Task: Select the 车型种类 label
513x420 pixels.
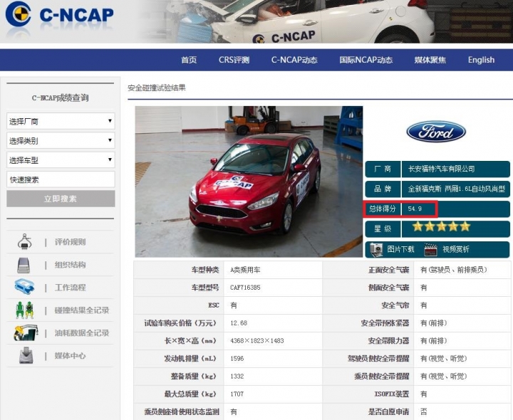Action: (205, 270)
